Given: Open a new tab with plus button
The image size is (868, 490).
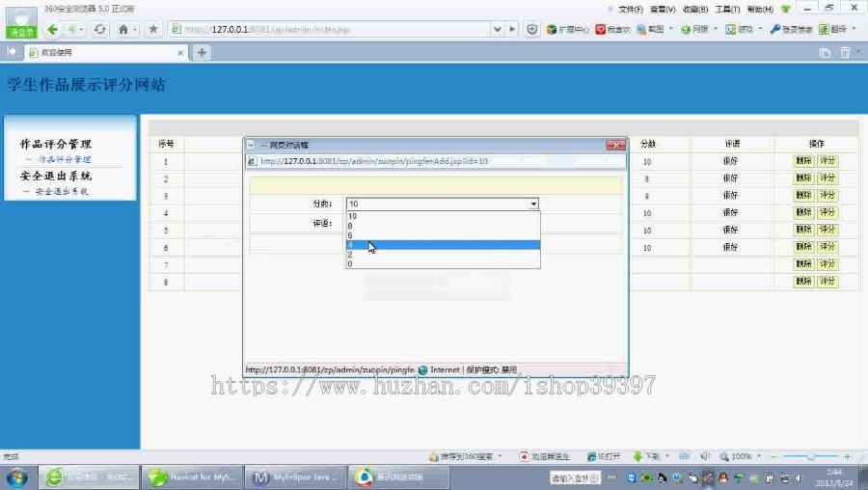Looking at the screenshot, I should click(x=202, y=53).
